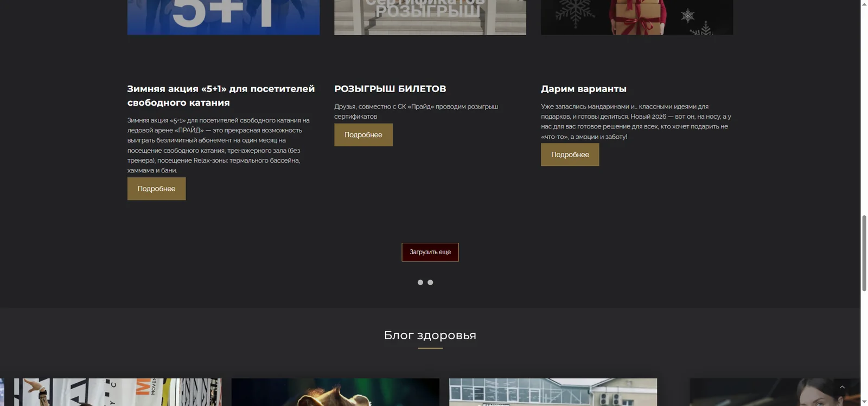The image size is (868, 406).
Task: Click the scroll-to-top arrow icon
Action: pyautogui.click(x=842, y=387)
